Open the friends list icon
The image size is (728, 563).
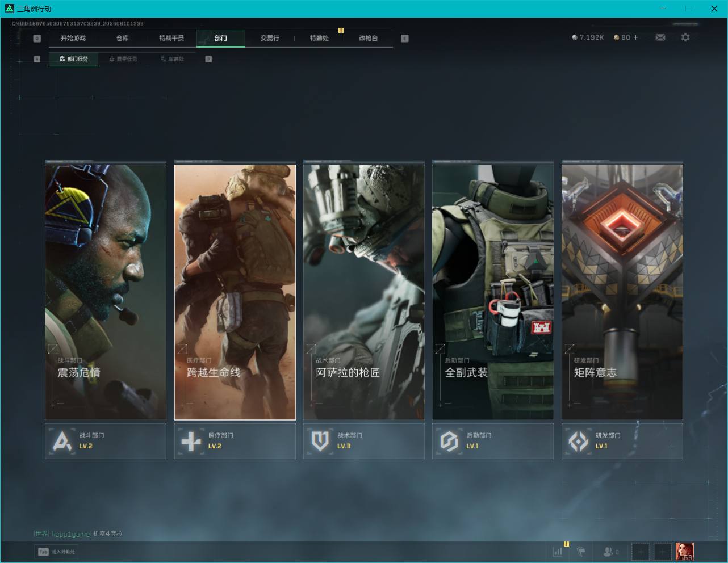608,551
